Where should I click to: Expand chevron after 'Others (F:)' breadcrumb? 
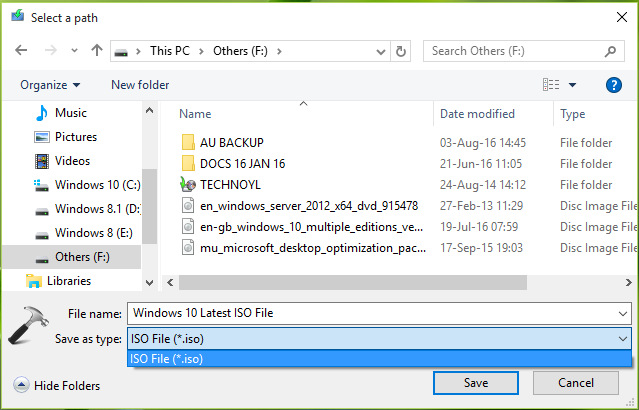279,51
